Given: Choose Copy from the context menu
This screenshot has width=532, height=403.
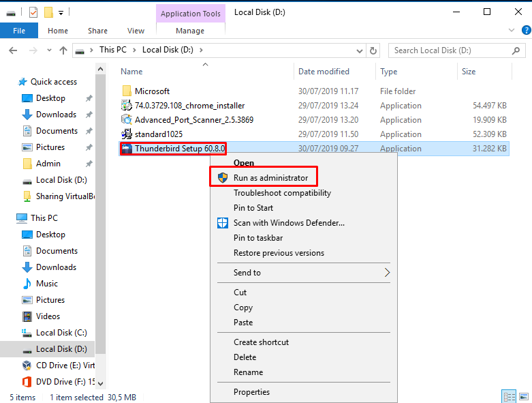Looking at the screenshot, I should [x=304, y=307].
